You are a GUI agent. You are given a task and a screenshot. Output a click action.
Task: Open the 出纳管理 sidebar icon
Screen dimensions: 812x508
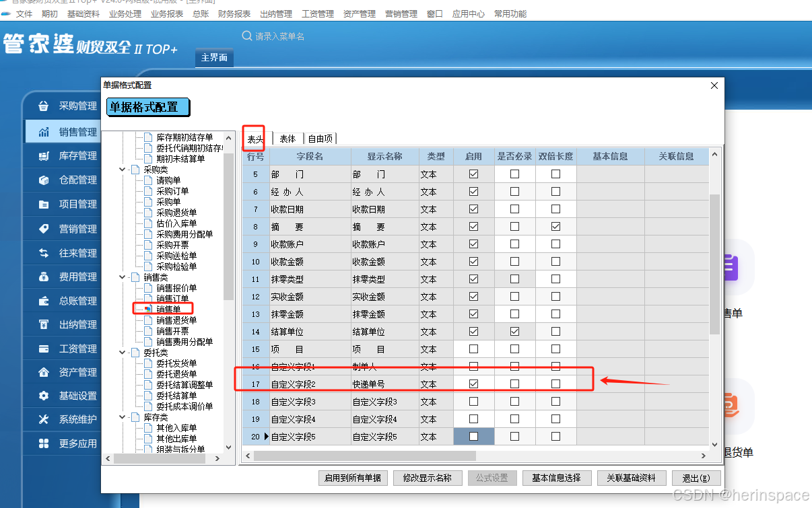pos(44,325)
